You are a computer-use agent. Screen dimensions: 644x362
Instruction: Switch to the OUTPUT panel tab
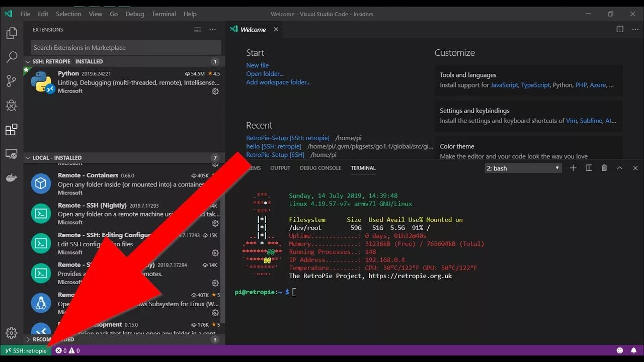point(280,168)
